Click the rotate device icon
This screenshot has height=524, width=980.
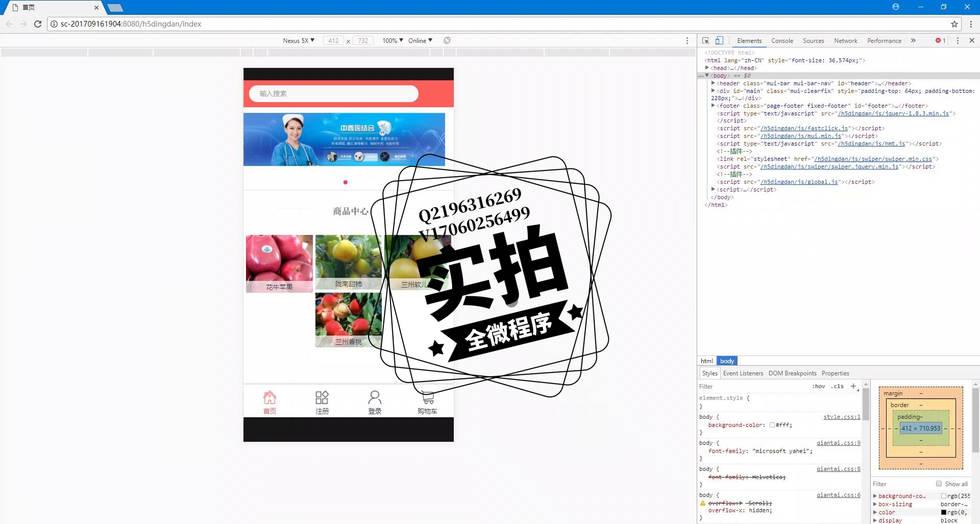coord(447,40)
